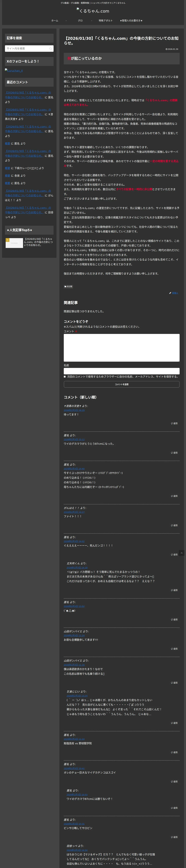
Task: Click into the コメント text area
Action: pos(122,348)
